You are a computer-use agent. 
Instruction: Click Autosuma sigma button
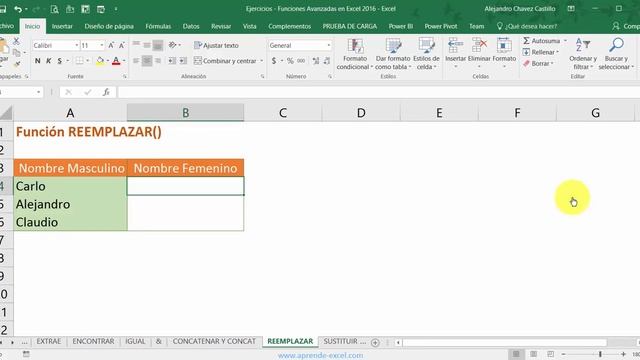[x=542, y=41]
